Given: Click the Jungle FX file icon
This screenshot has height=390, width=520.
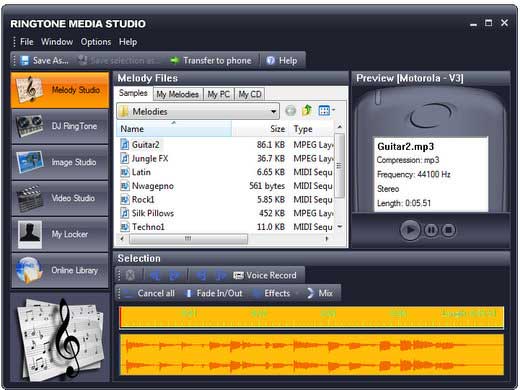Looking at the screenshot, I should [125, 158].
